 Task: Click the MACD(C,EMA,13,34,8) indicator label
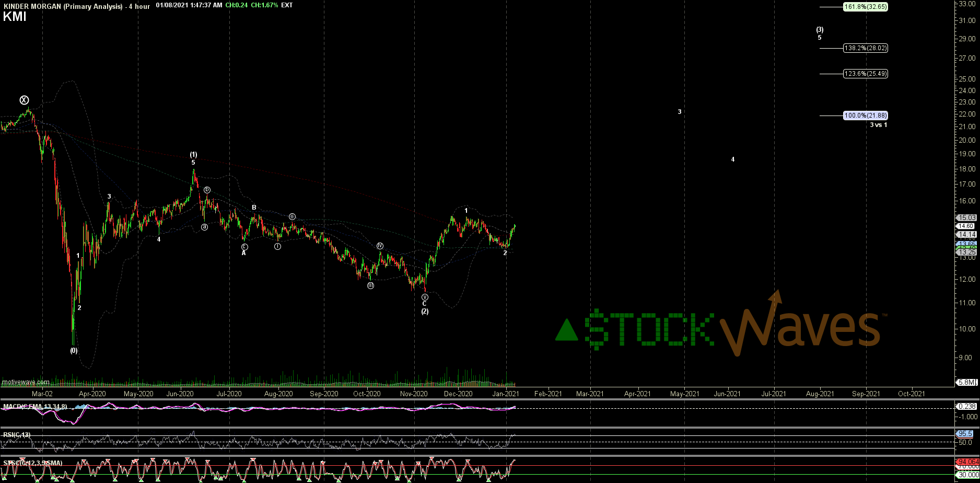(34, 406)
